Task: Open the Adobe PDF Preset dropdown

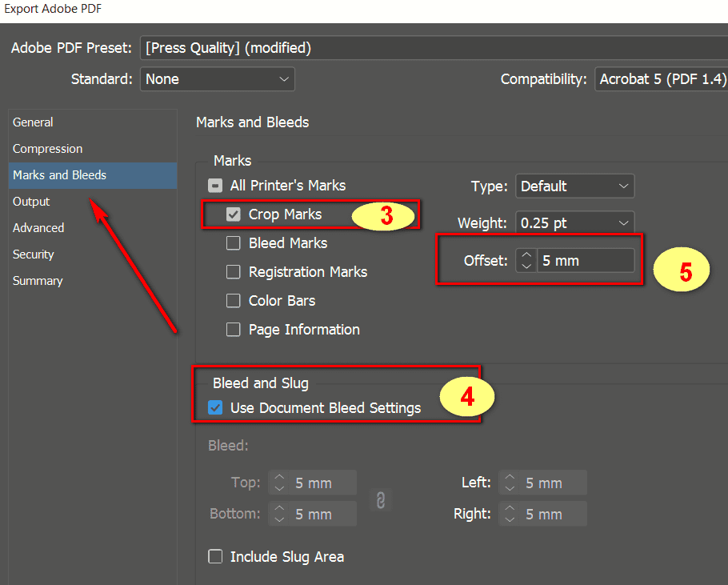Action: tap(432, 48)
